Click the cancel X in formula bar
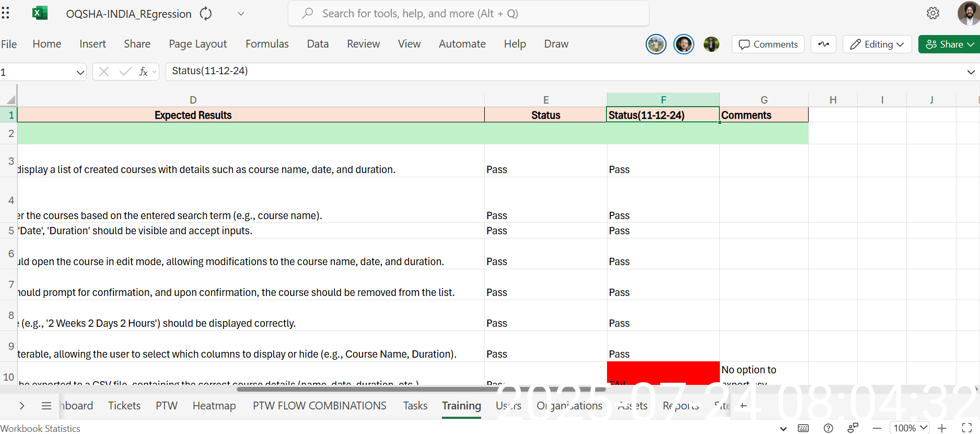 click(104, 72)
